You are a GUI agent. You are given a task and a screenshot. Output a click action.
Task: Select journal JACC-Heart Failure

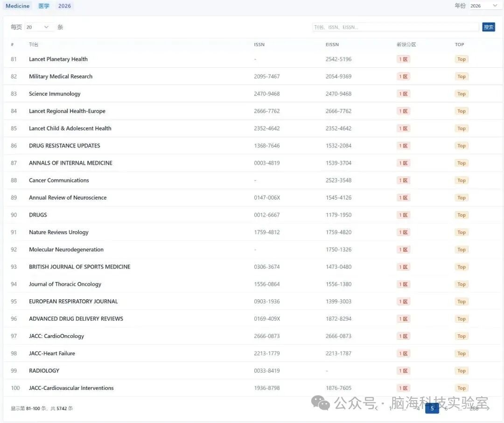tap(52, 353)
